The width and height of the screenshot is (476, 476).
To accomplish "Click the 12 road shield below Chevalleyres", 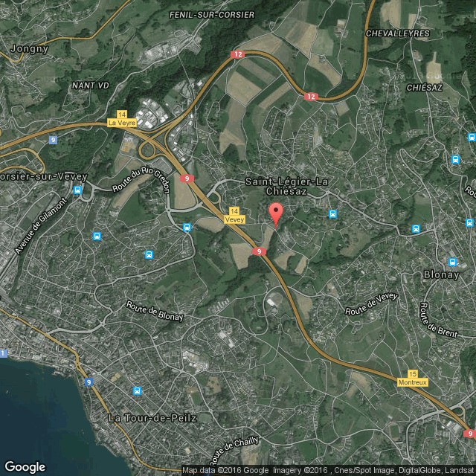I will pyautogui.click(x=311, y=97).
